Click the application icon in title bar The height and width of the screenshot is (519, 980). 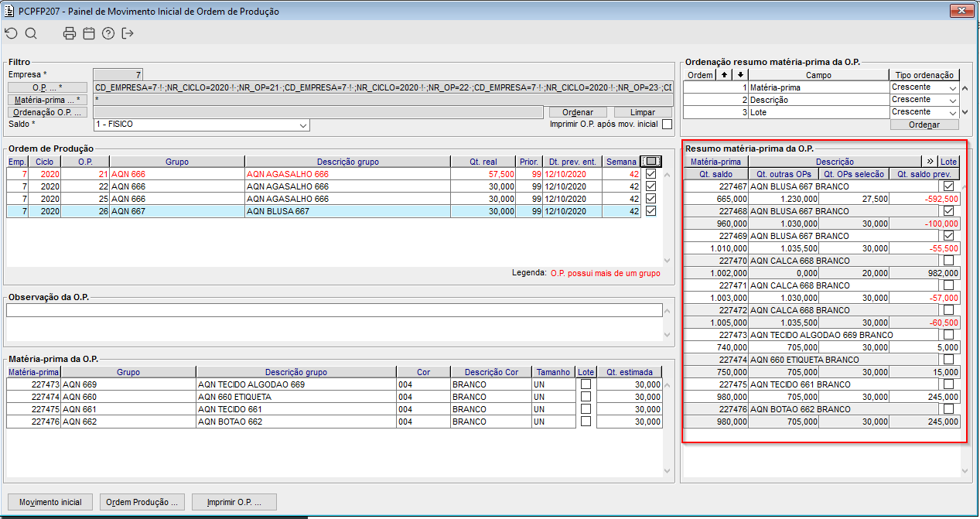tap(9, 11)
